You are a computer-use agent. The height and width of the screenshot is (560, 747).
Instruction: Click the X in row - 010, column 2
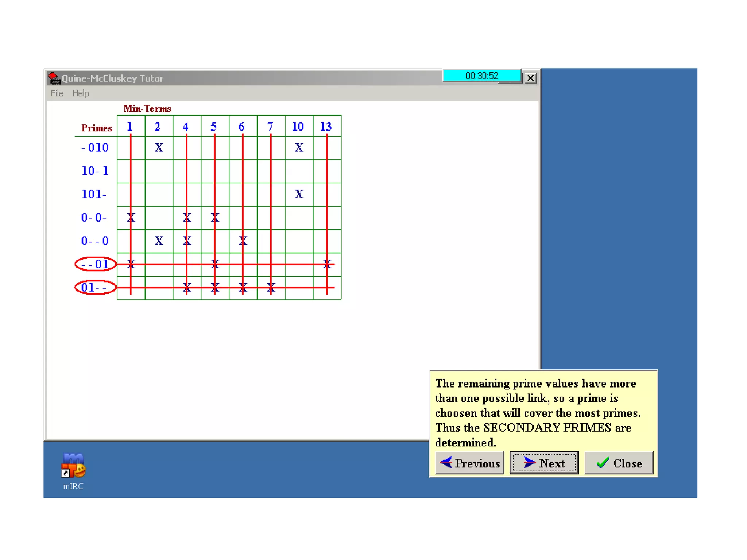pos(159,147)
